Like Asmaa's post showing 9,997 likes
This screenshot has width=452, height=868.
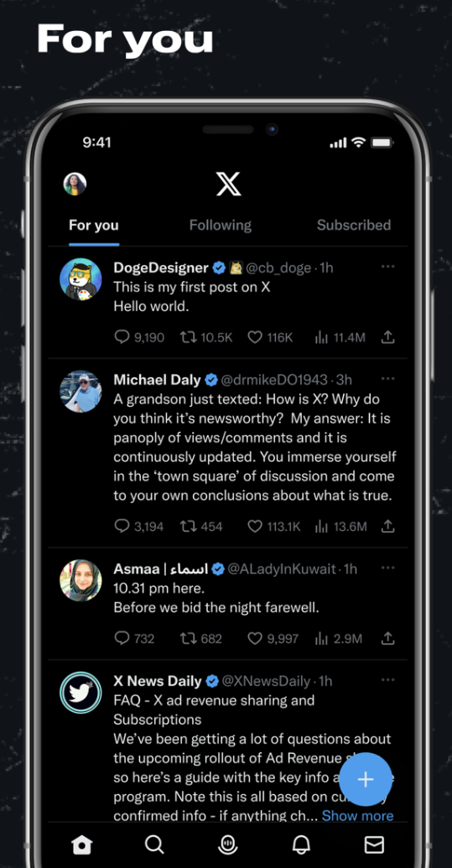(x=254, y=639)
